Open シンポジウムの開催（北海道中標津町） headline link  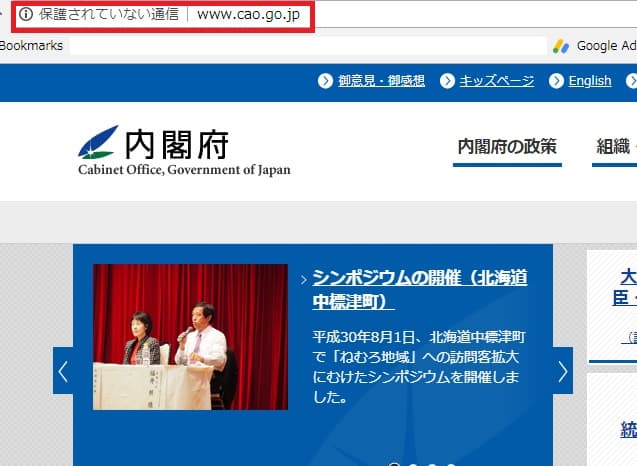point(420,289)
